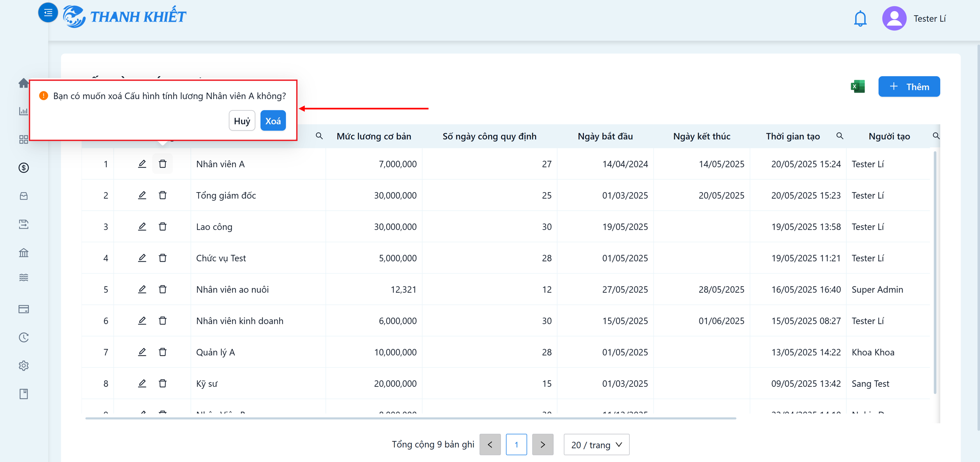Toggle the sidebar menu collapse button

(x=48, y=12)
